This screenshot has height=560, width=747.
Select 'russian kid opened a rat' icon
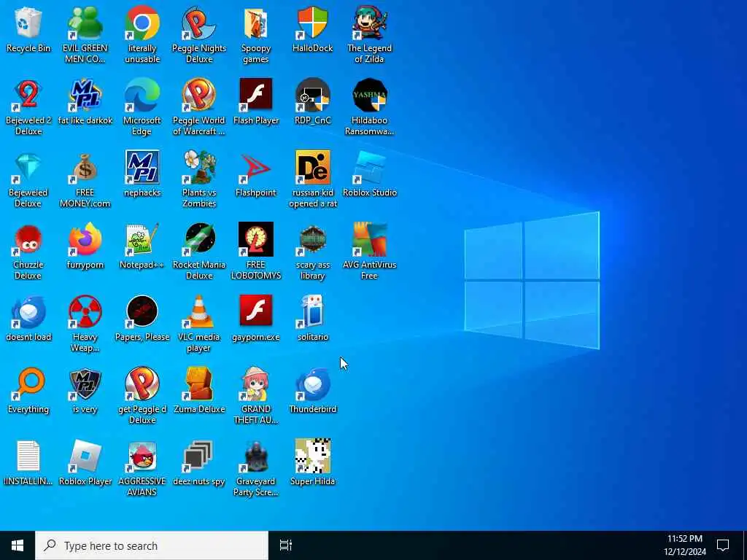pos(312,168)
